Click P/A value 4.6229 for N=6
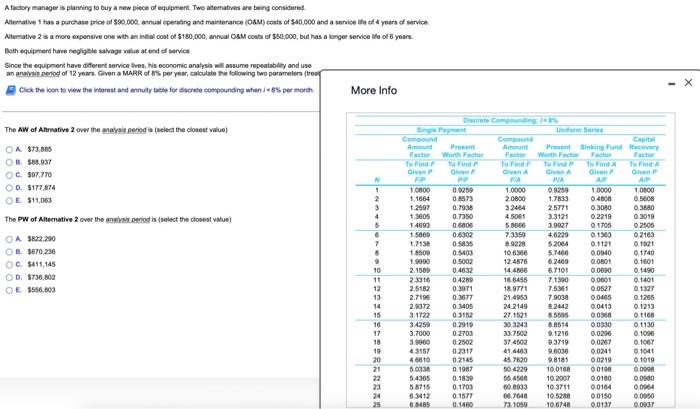The width and height of the screenshot is (700, 409). (558, 235)
